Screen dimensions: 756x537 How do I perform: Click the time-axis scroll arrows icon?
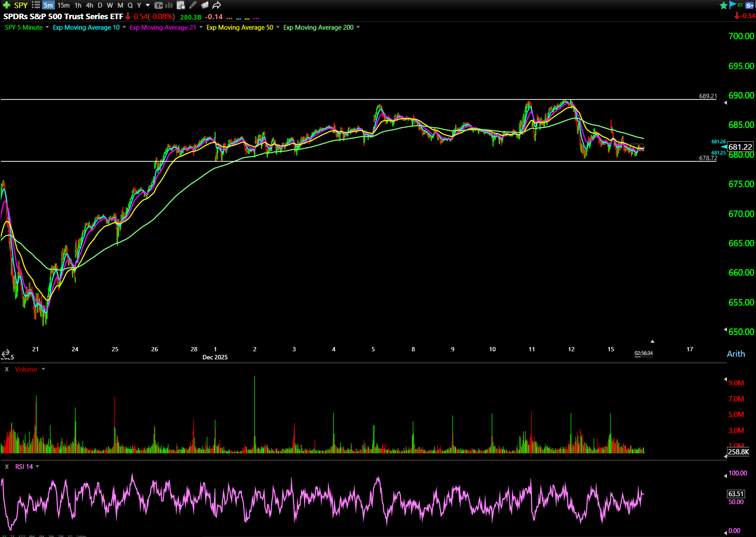[6, 353]
